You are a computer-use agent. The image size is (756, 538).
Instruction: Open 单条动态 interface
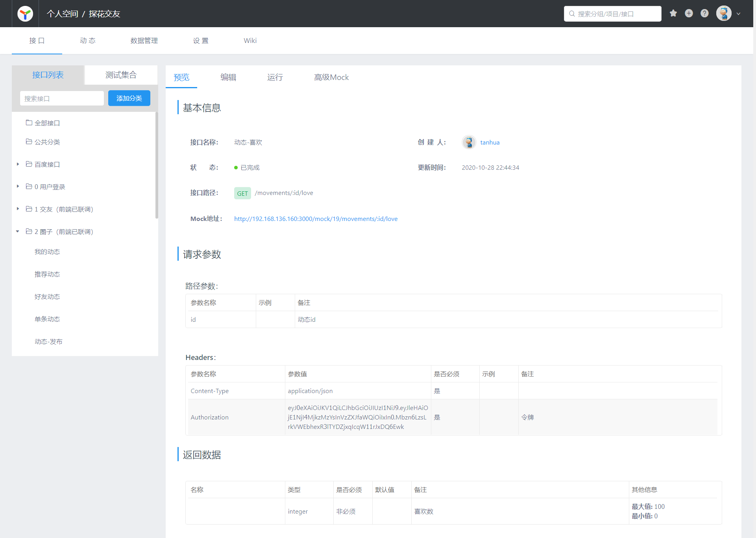(47, 319)
